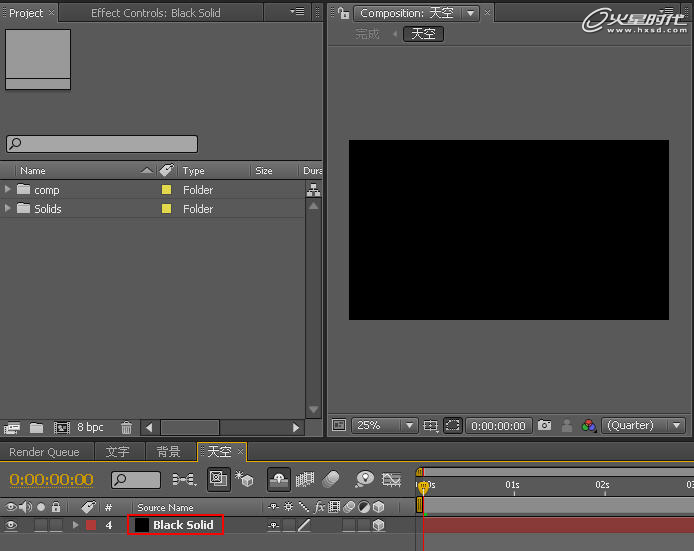
Task: Open the Project panel options menu
Action: coord(297,12)
